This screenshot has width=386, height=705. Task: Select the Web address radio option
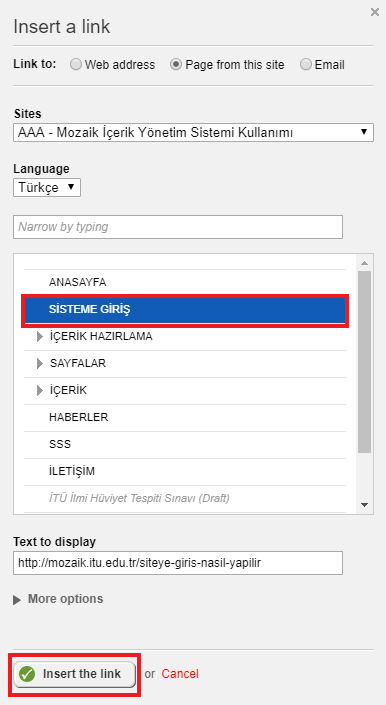(76, 65)
